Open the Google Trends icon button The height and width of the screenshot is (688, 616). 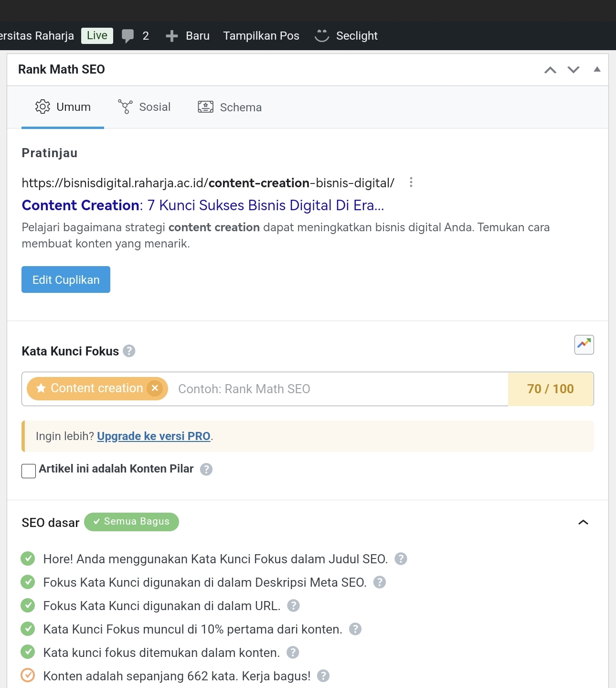coord(584,344)
